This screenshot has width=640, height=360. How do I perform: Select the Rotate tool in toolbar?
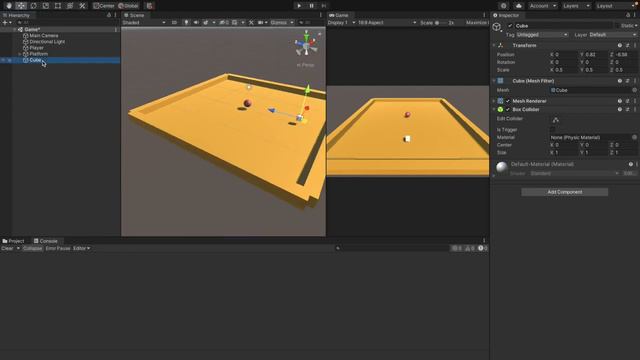pyautogui.click(x=33, y=6)
